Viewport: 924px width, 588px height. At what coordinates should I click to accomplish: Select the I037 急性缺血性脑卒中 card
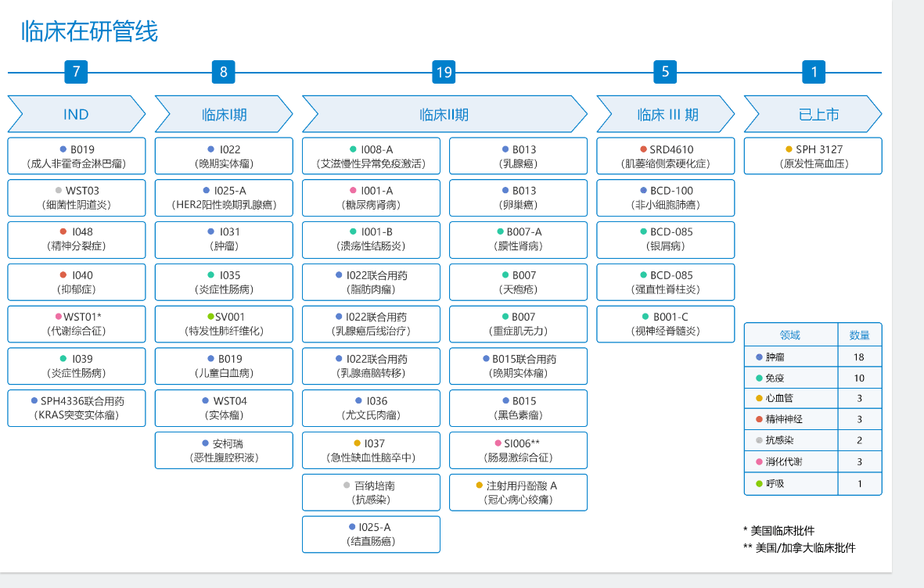pos(372,450)
